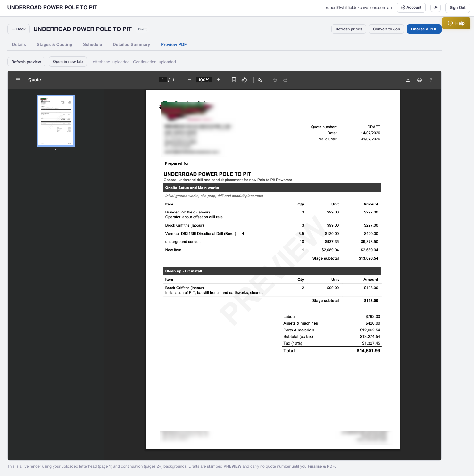The width and height of the screenshot is (474, 476).
Task: Click the user email address in header
Action: [x=359, y=8]
